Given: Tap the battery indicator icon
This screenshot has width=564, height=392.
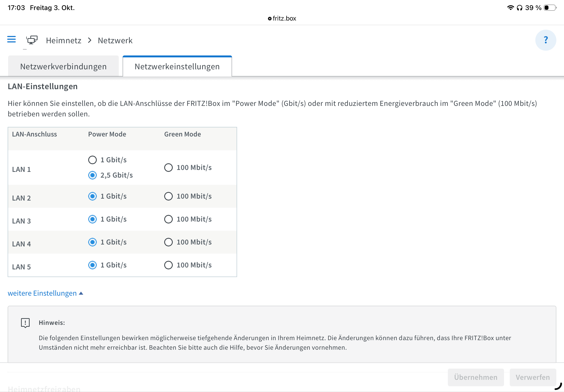Looking at the screenshot, I should 549,8.
